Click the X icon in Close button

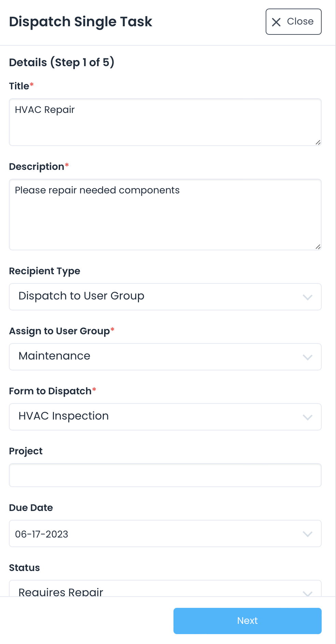click(276, 22)
